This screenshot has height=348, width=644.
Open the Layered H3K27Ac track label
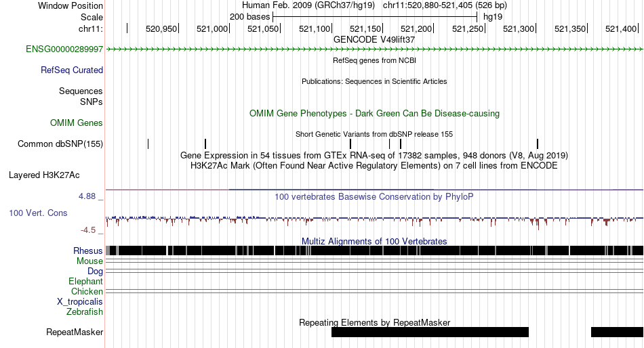click(x=44, y=175)
